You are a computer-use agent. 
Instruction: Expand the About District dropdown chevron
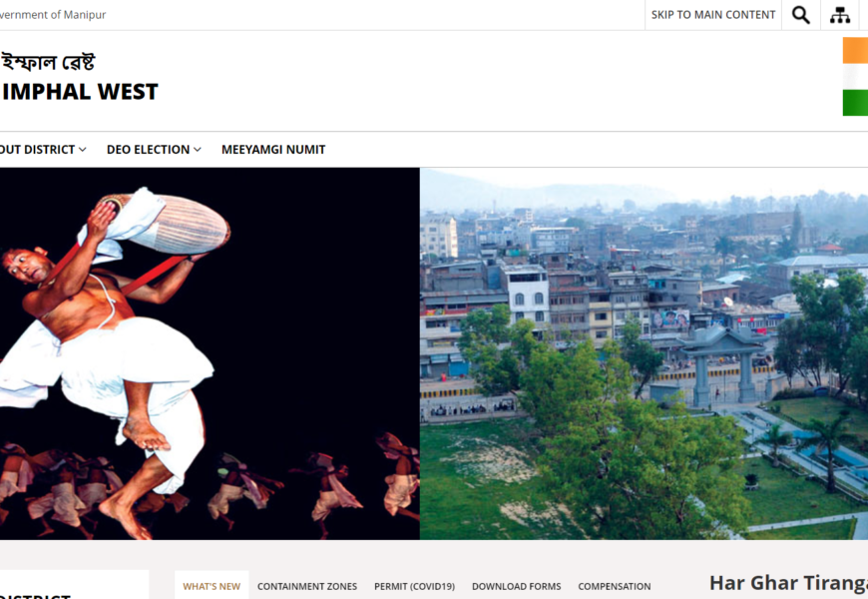click(83, 150)
